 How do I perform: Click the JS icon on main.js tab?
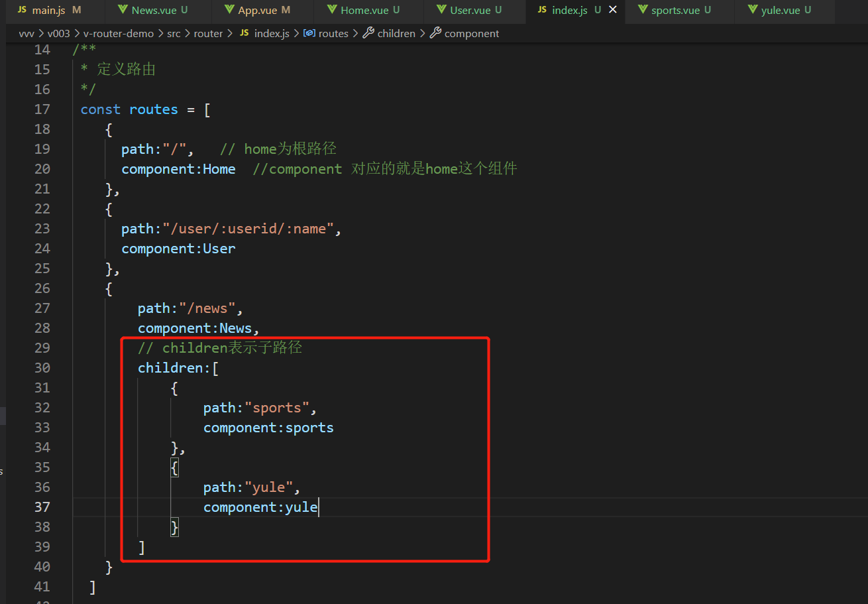click(22, 10)
